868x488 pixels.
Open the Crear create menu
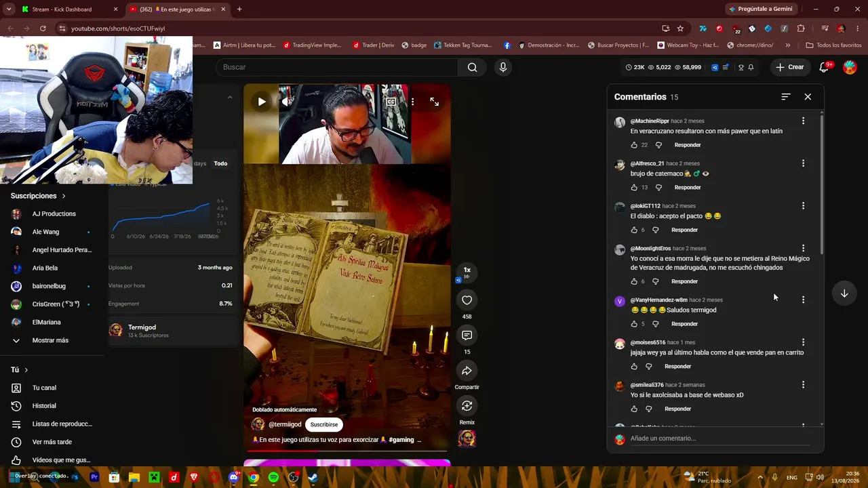tap(790, 67)
